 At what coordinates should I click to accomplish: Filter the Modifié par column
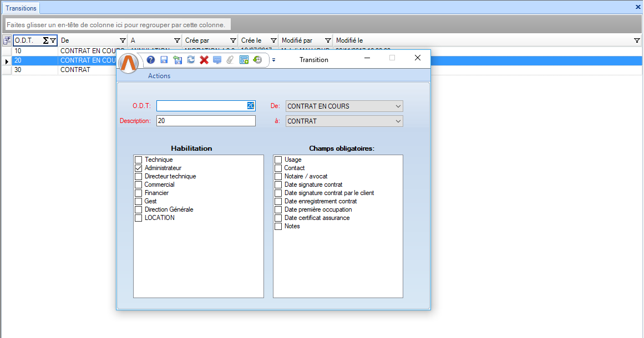coord(327,40)
